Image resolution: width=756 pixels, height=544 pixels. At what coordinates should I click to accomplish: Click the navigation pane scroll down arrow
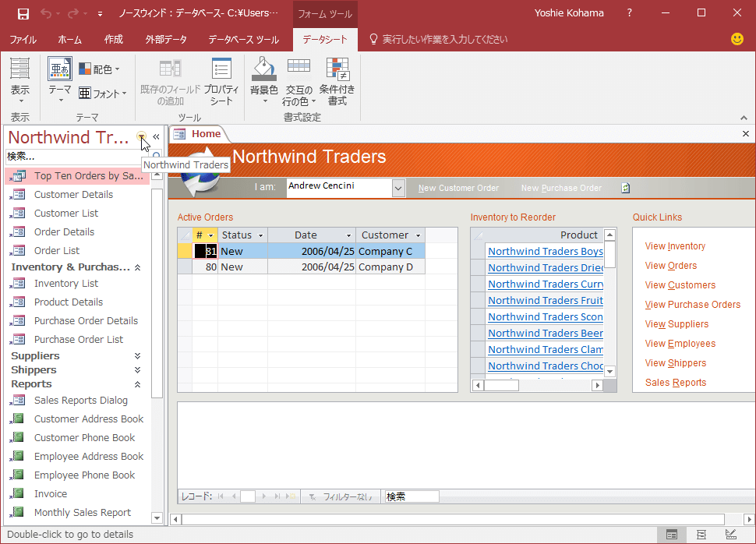point(157,518)
